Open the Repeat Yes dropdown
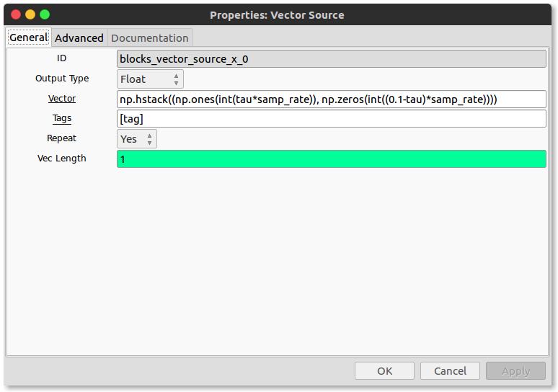Screen dimensions: 558x392 click(137, 139)
